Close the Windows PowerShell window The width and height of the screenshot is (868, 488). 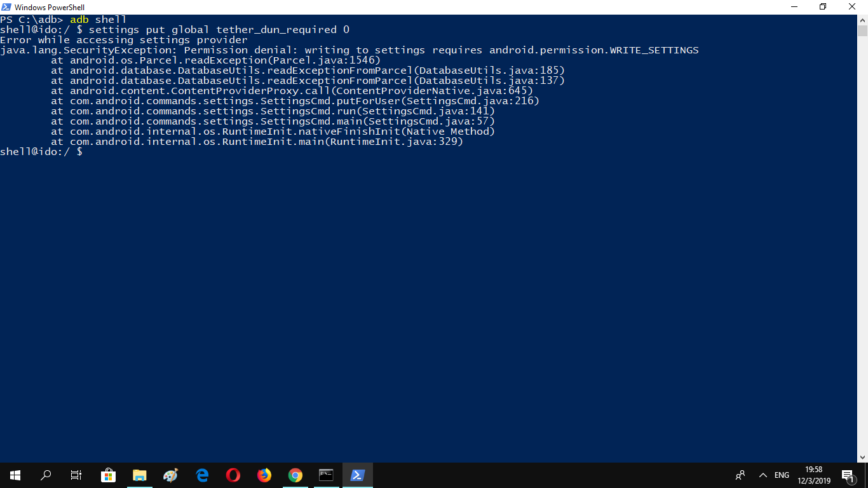(x=852, y=7)
